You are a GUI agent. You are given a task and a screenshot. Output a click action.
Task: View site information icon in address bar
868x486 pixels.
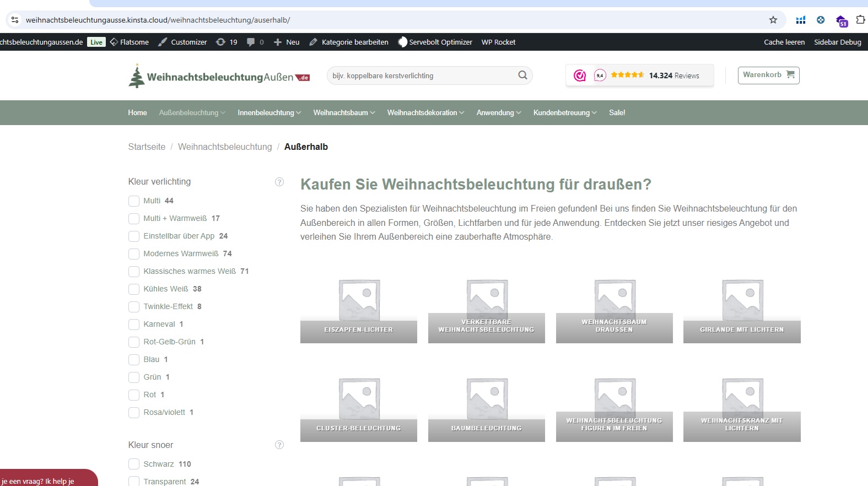tap(15, 20)
